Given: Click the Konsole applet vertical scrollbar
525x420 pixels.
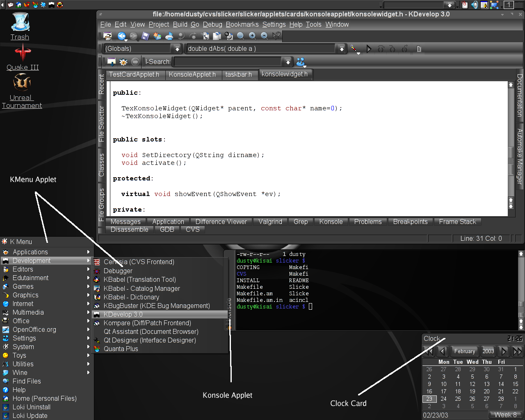Looking at the screenshot, I should (521, 290).
